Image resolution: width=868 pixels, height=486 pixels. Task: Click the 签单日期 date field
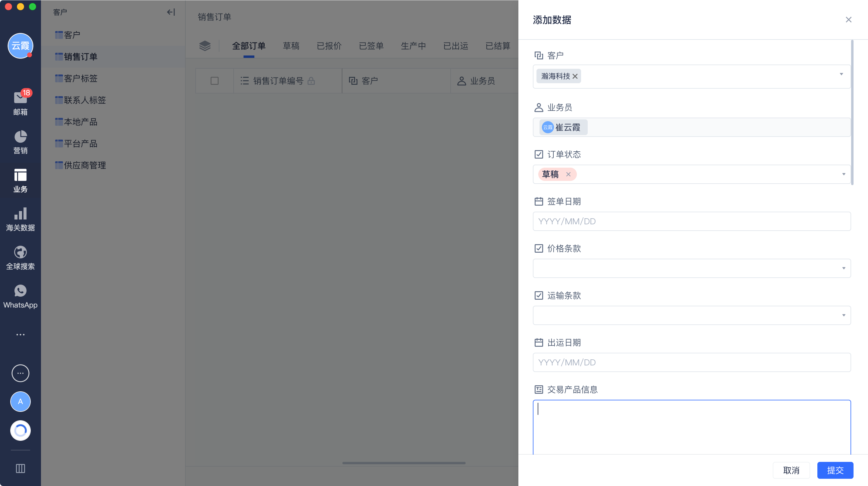click(x=691, y=221)
